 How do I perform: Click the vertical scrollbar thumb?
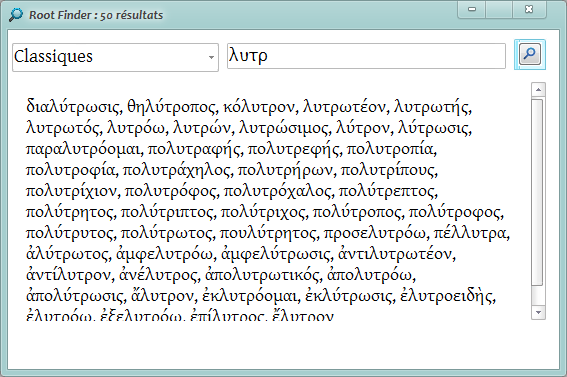538,192
